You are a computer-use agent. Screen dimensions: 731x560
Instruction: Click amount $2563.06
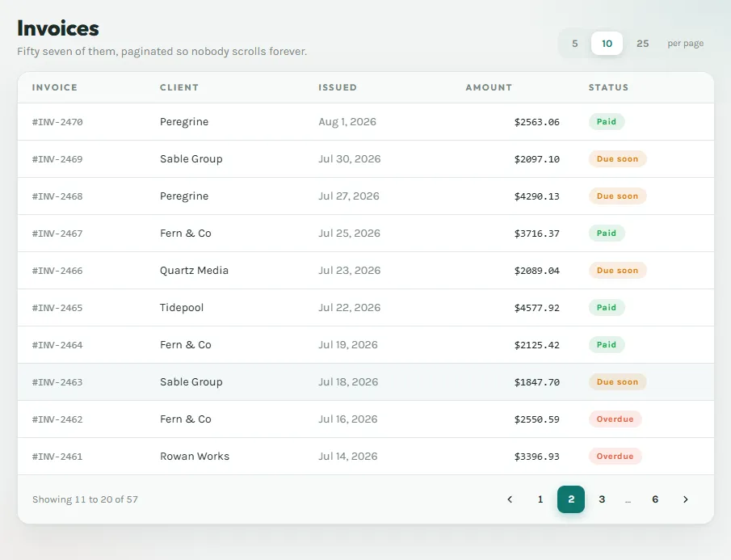pos(536,122)
